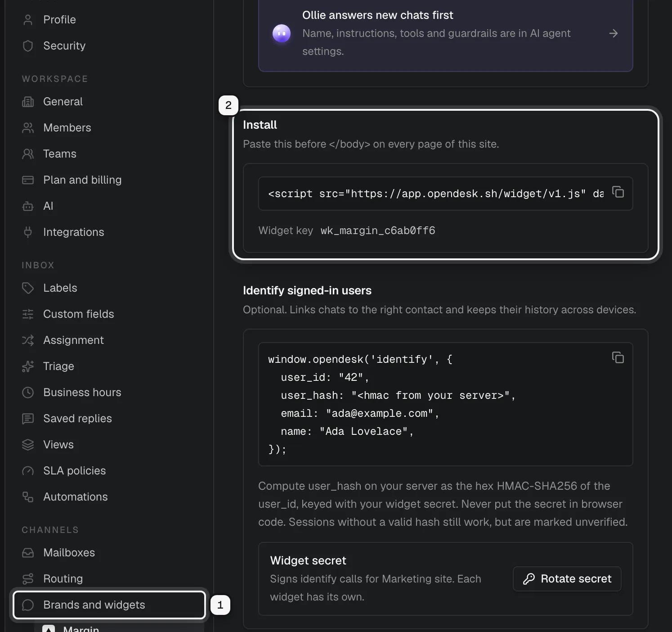Click the widget key wk_margin_c6ab0ff6
Screen dimensions: 672x632
(378, 230)
